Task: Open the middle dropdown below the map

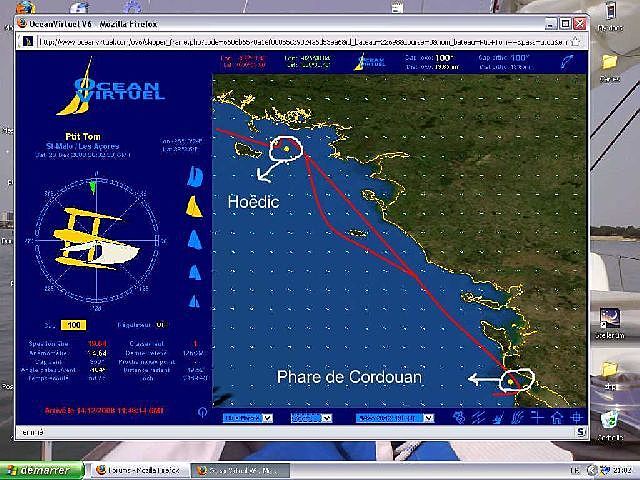Action: tap(311, 418)
